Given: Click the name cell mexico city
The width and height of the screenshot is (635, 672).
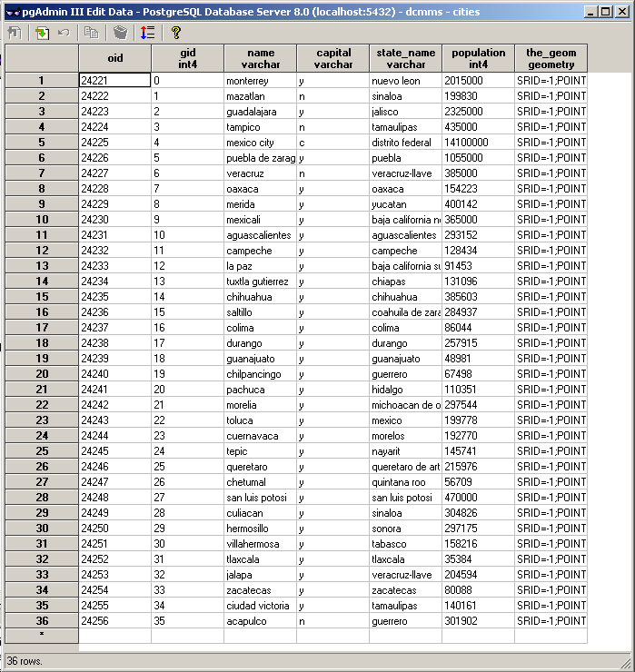Looking at the screenshot, I should pyautogui.click(x=260, y=143).
